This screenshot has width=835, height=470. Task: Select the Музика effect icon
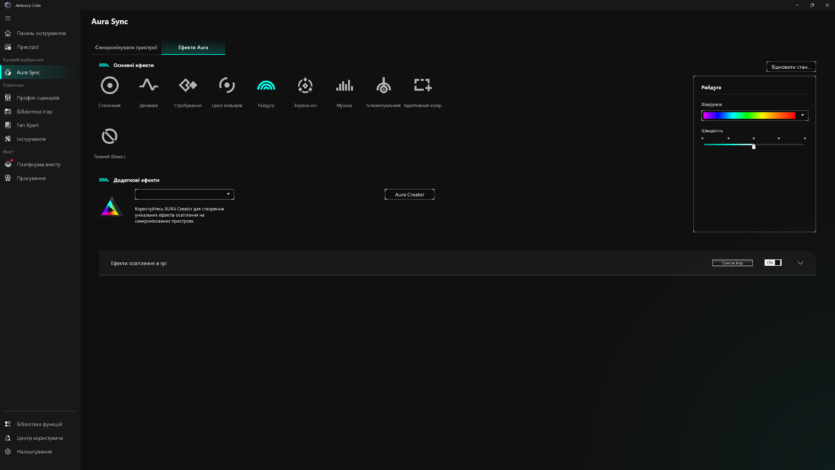(x=345, y=85)
